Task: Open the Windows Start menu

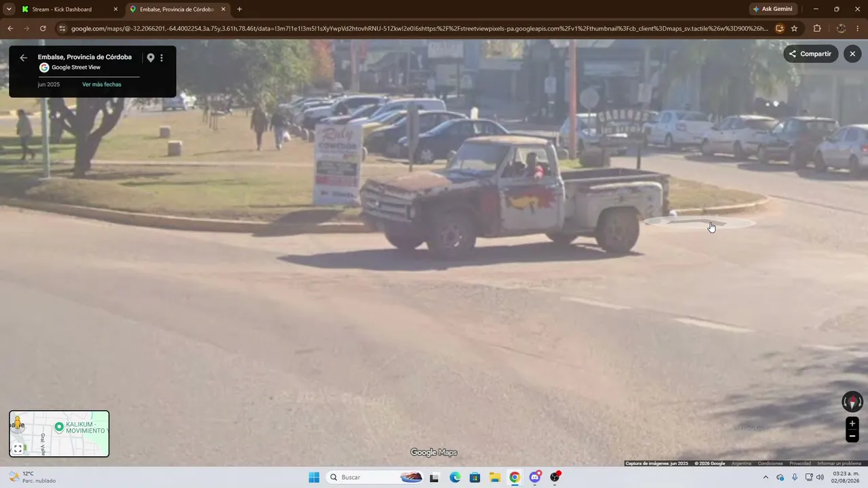Action: (x=314, y=477)
